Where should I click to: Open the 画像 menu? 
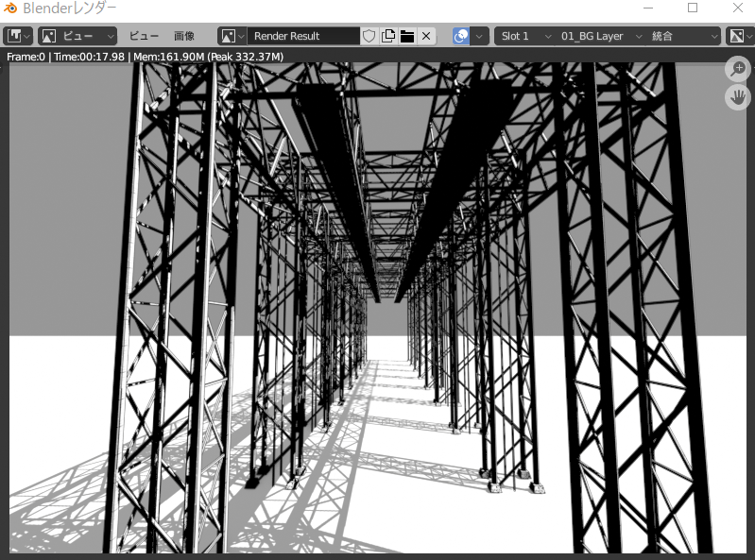[x=184, y=36]
